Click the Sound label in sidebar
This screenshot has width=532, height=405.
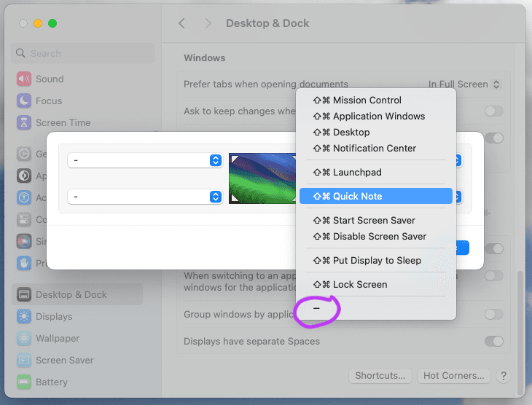[50, 79]
